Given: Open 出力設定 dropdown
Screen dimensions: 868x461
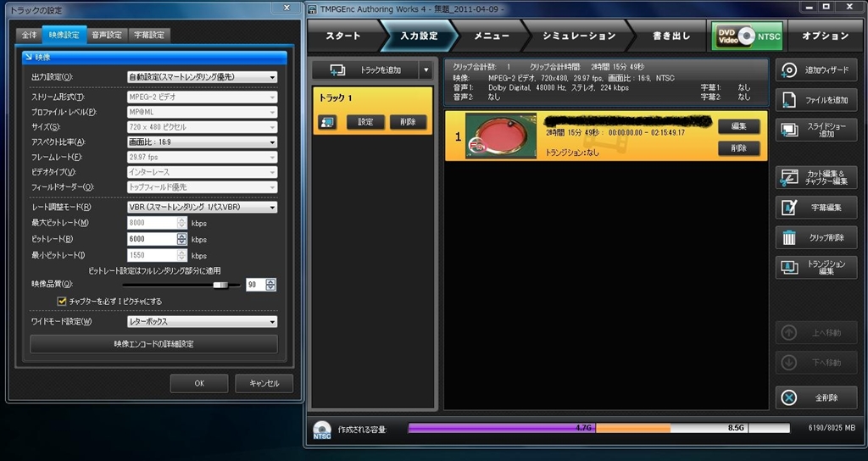Looking at the screenshot, I should point(203,77).
